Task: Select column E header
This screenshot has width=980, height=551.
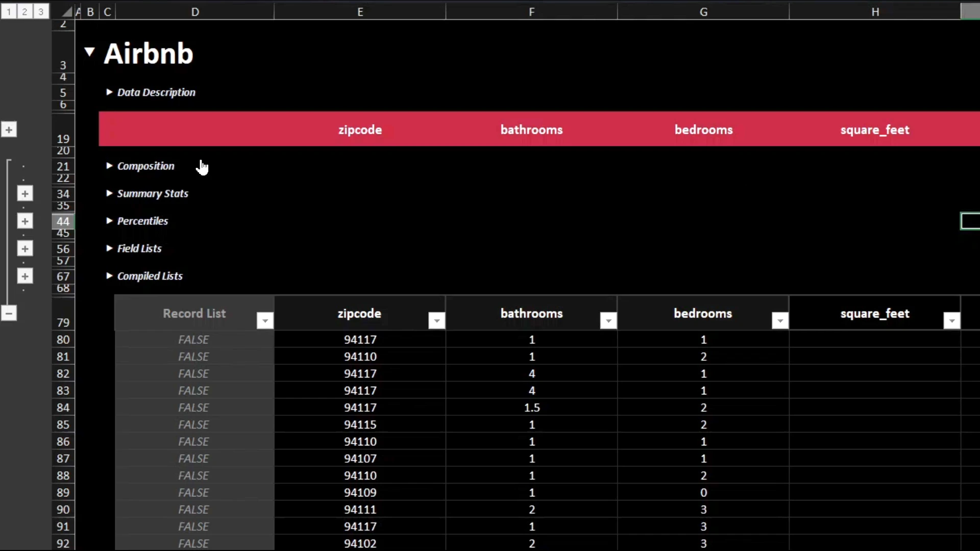Action: (360, 12)
